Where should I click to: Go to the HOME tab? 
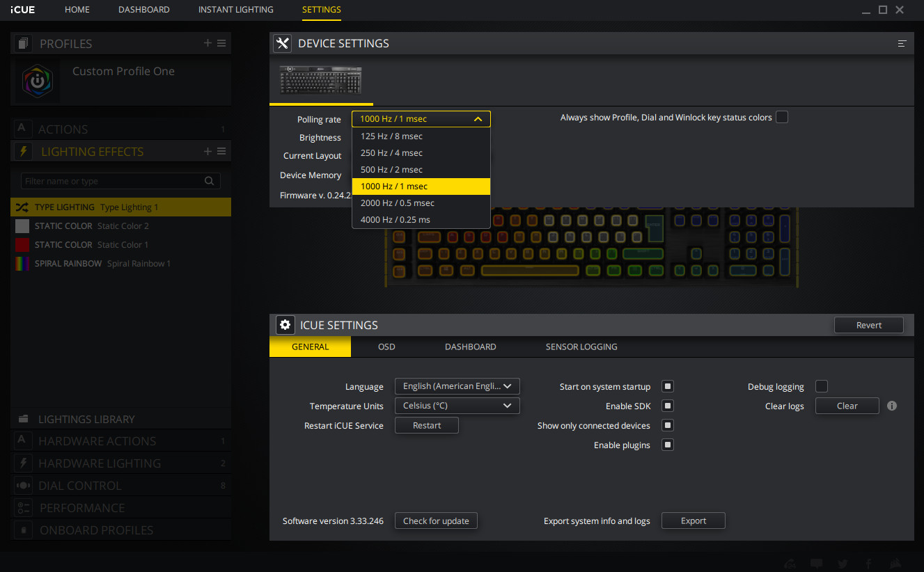click(77, 10)
